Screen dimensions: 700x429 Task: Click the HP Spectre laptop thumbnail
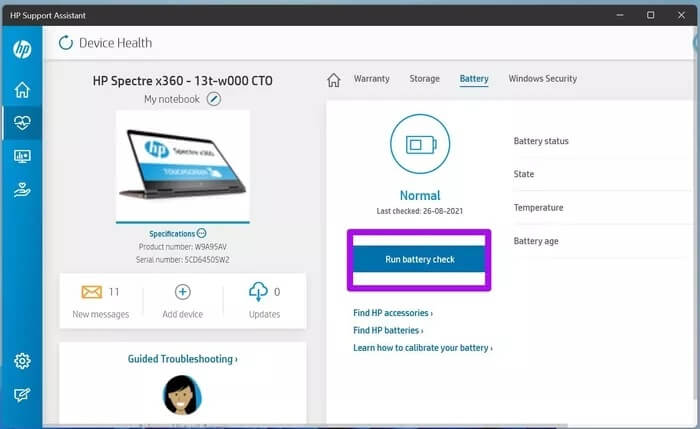tap(183, 166)
